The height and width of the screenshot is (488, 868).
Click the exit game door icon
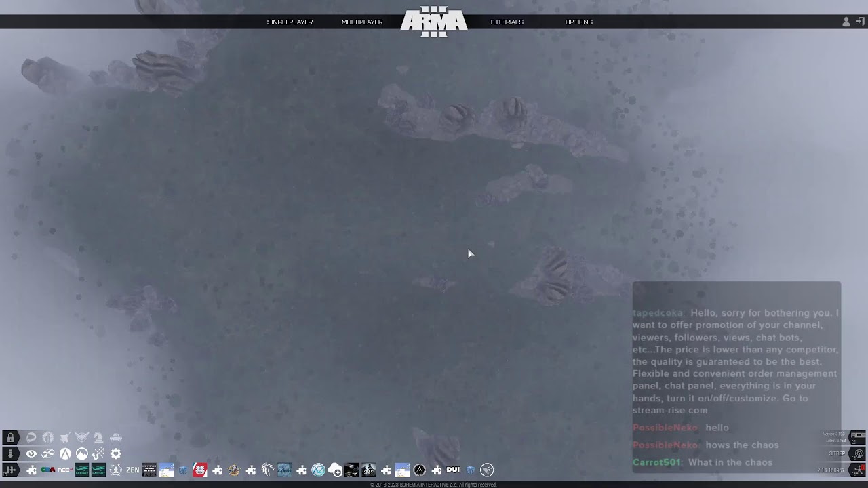click(x=860, y=22)
